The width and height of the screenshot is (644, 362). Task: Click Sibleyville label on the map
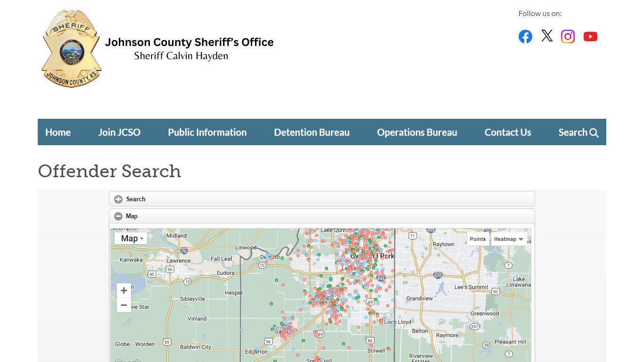tap(192, 299)
